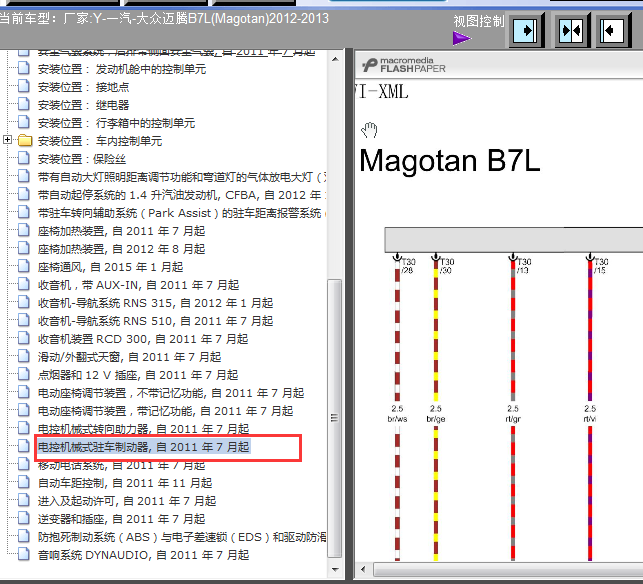
Task: Open 收音机-导航系统 RNS 510 entry
Action: coord(155,321)
